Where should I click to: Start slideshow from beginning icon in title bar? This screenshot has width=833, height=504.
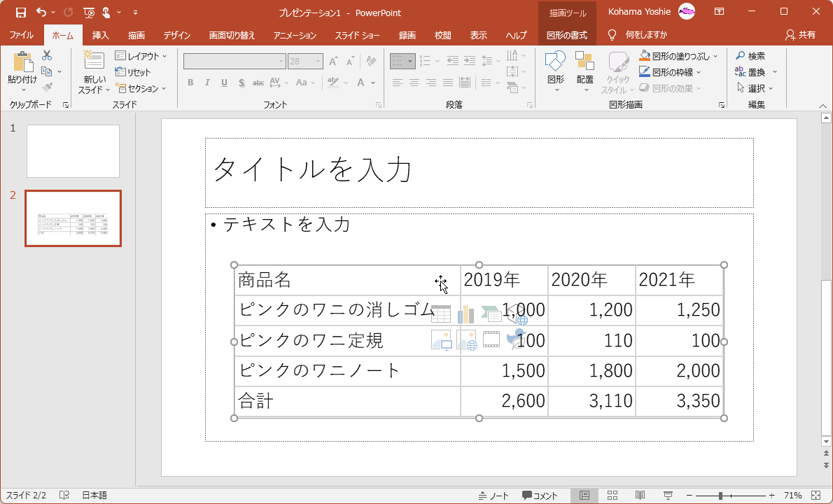[90, 12]
